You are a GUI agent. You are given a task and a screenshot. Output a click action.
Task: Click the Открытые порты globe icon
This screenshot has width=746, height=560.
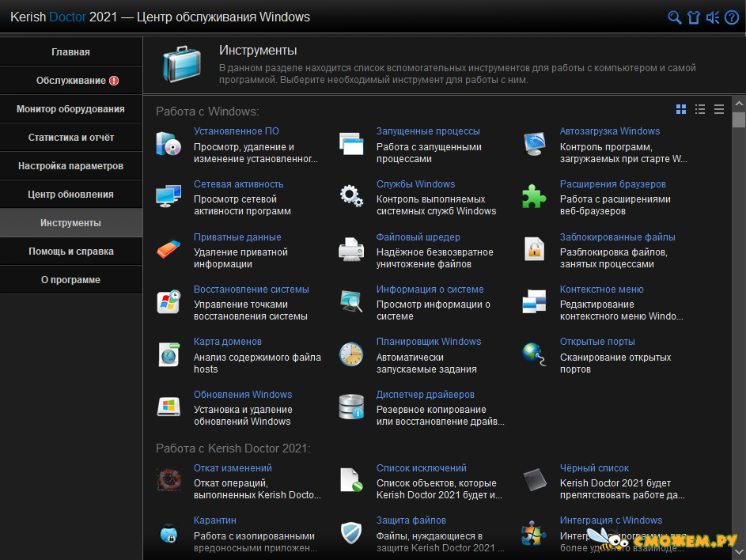click(534, 354)
